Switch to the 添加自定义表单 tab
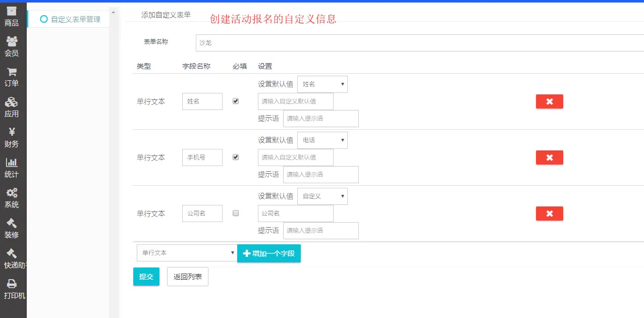 click(x=166, y=15)
